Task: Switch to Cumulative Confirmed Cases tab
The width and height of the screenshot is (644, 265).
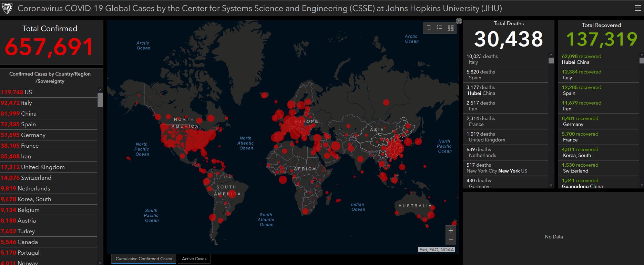Action: click(x=144, y=259)
